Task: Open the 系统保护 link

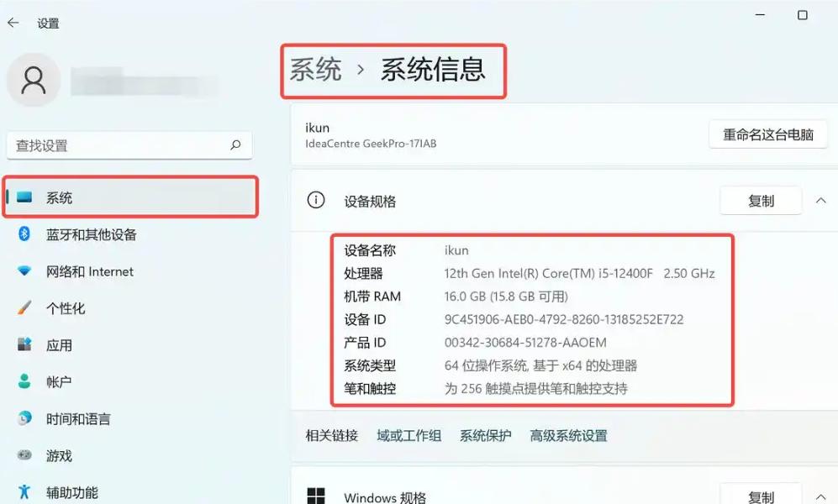Action: tap(485, 436)
